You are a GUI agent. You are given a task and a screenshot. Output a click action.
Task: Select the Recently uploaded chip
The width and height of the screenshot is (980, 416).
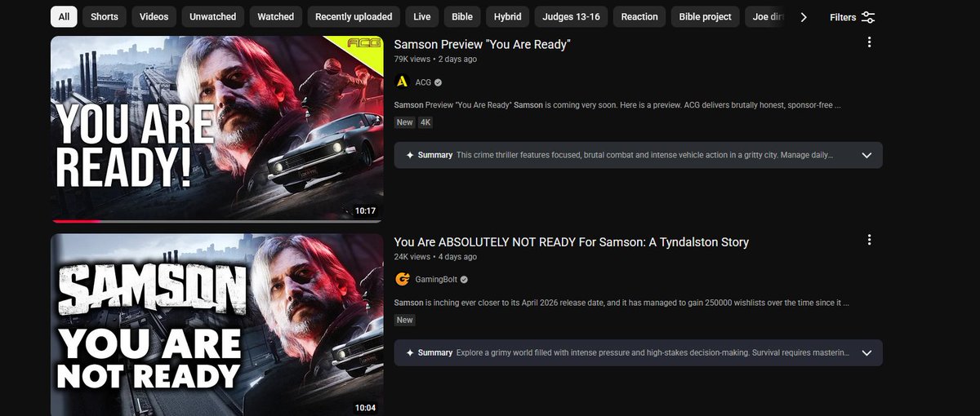pyautogui.click(x=354, y=16)
